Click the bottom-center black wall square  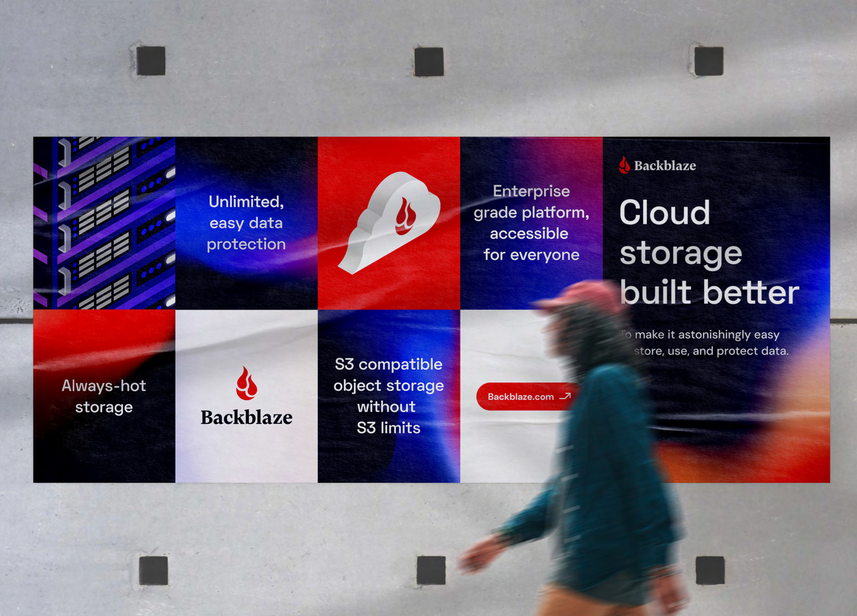click(431, 571)
